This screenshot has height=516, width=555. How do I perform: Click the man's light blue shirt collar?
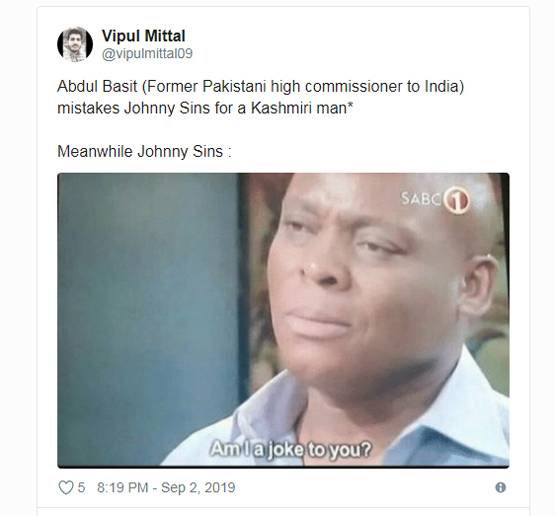coord(269,407)
